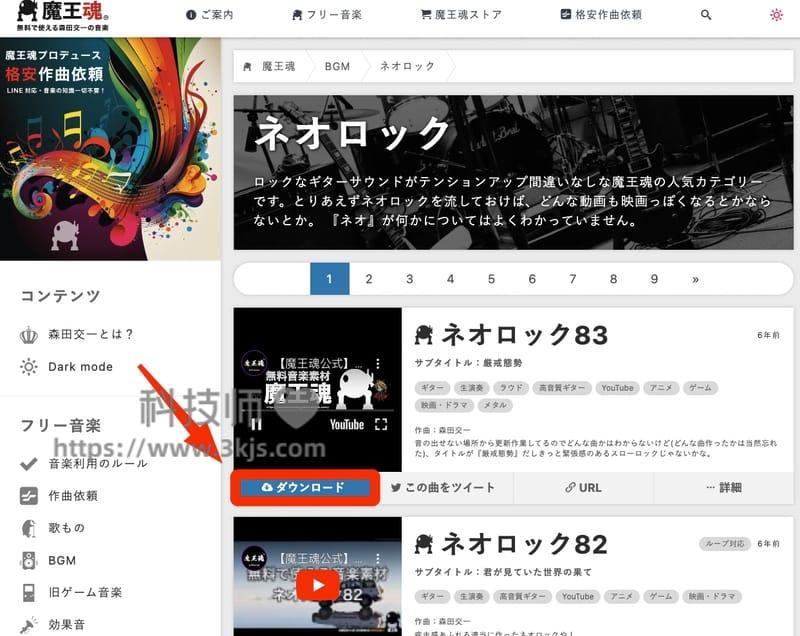Click the 作曲依頼 composition icon in sidebar

[29, 495]
